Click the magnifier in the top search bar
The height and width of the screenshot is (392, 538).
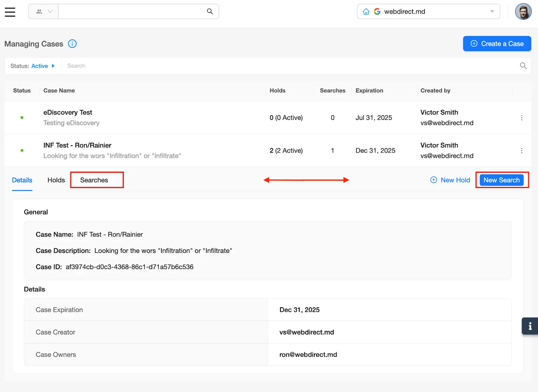click(210, 11)
